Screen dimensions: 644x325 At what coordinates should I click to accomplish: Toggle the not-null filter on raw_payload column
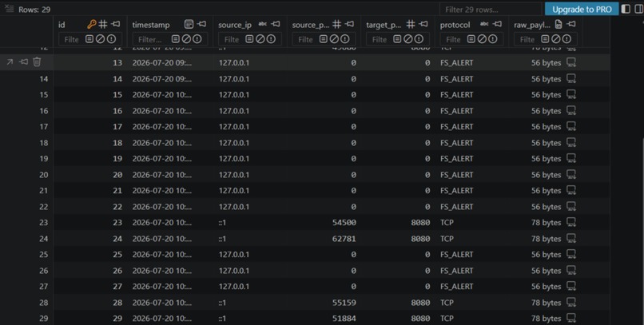(566, 39)
